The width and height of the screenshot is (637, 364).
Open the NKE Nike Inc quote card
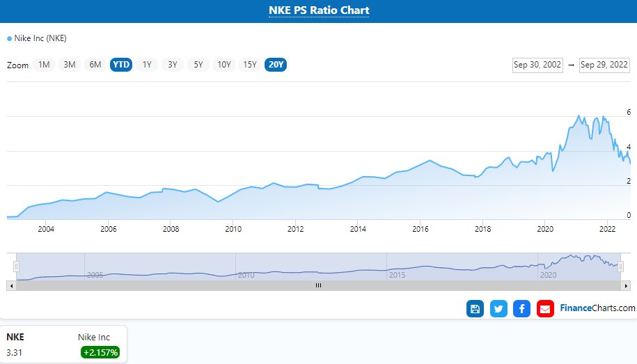(63, 345)
